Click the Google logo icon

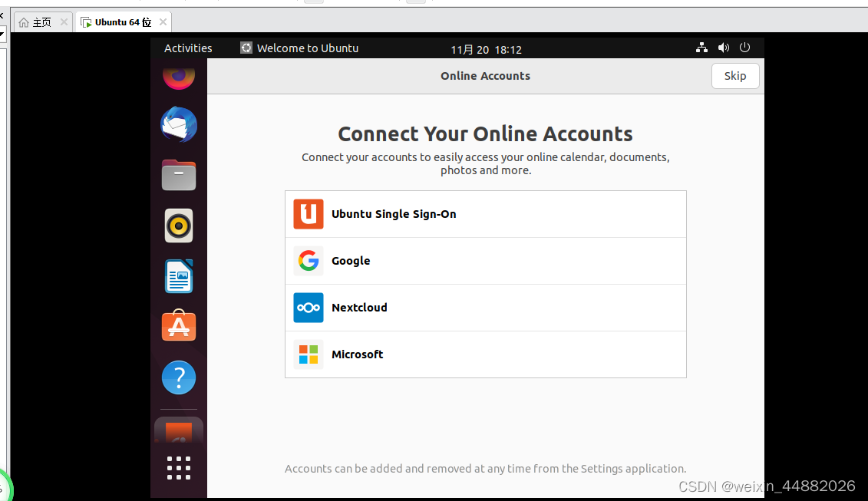point(309,261)
